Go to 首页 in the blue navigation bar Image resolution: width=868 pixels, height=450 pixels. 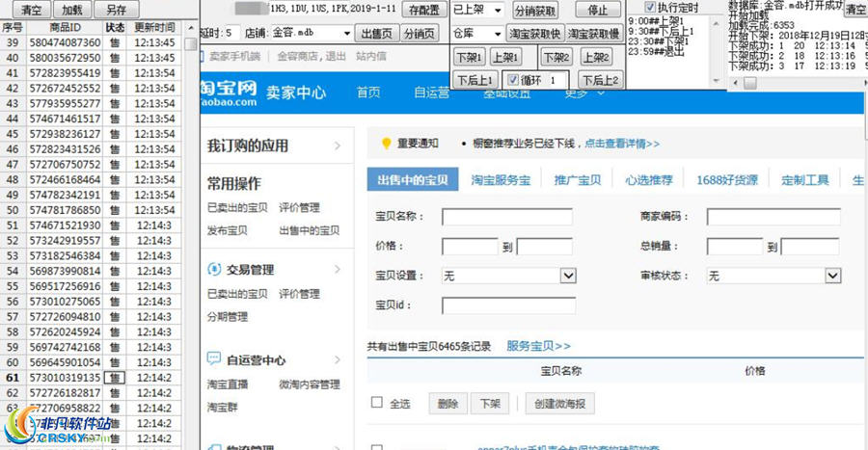pyautogui.click(x=368, y=93)
